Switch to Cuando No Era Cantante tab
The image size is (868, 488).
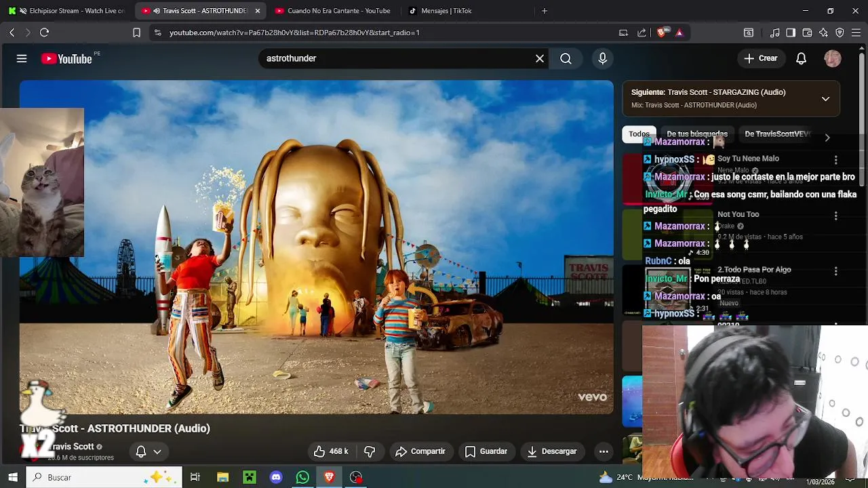[332, 11]
